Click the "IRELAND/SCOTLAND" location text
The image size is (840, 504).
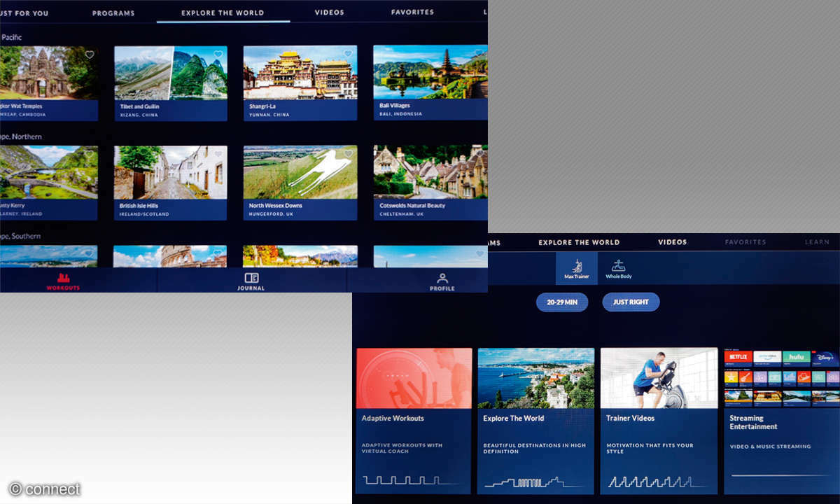(143, 214)
